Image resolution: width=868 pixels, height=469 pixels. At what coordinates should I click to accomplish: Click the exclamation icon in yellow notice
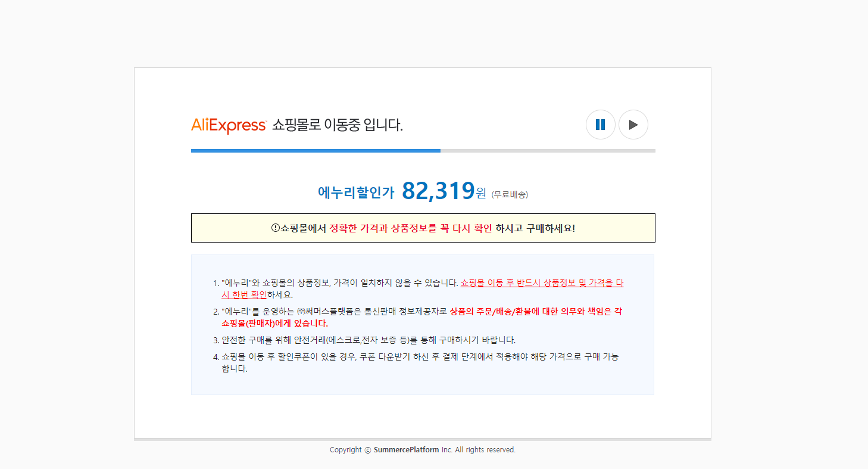[x=275, y=228]
